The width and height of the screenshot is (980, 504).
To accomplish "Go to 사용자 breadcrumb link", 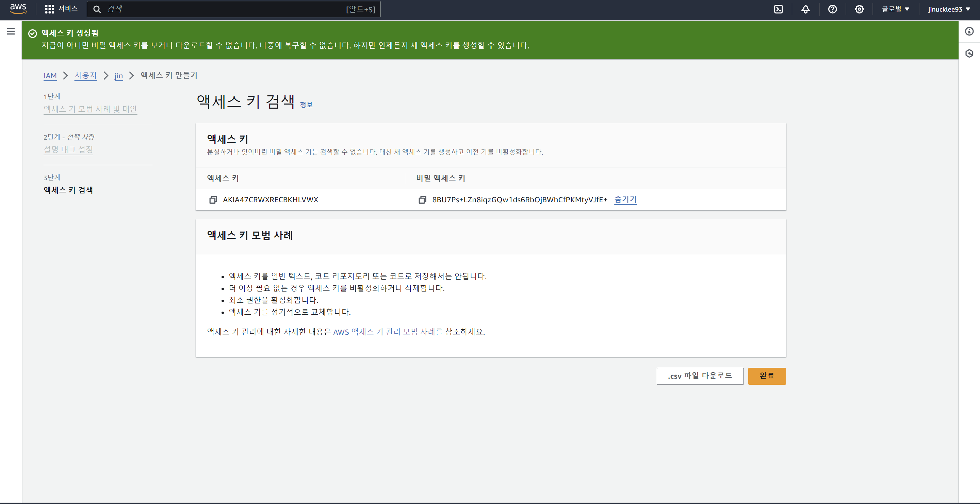I will (x=86, y=75).
